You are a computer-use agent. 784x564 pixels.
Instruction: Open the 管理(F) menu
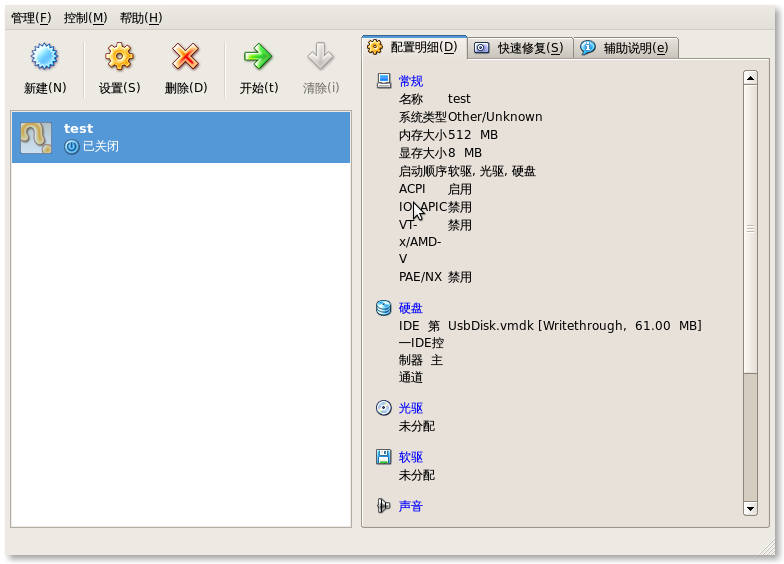click(31, 18)
